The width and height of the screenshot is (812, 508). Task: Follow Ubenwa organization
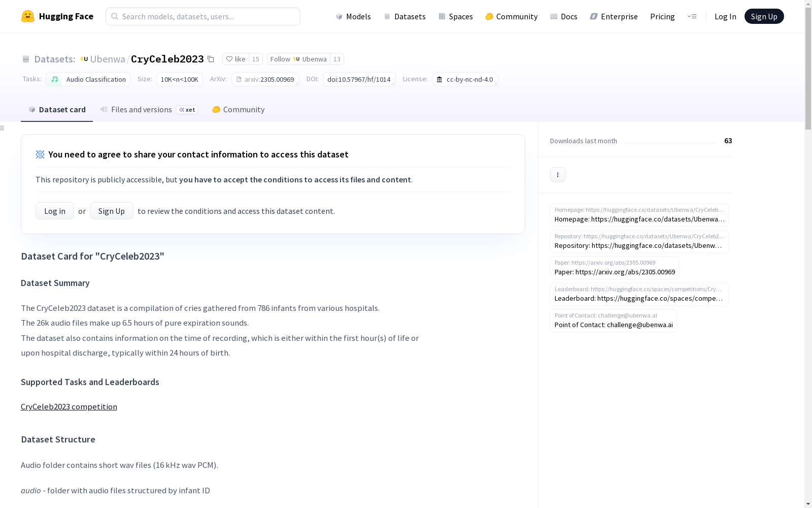pos(298,59)
